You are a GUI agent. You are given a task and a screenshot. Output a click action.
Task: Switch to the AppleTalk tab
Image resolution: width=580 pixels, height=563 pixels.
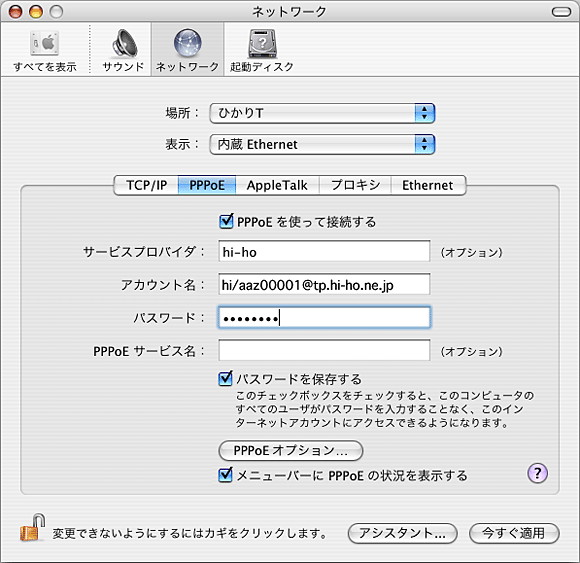277,185
